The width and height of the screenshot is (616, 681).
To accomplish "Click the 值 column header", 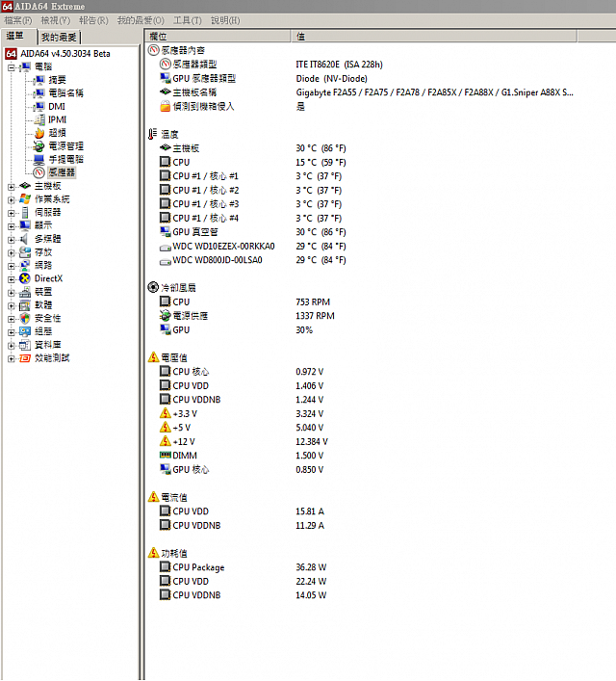I will click(434, 37).
